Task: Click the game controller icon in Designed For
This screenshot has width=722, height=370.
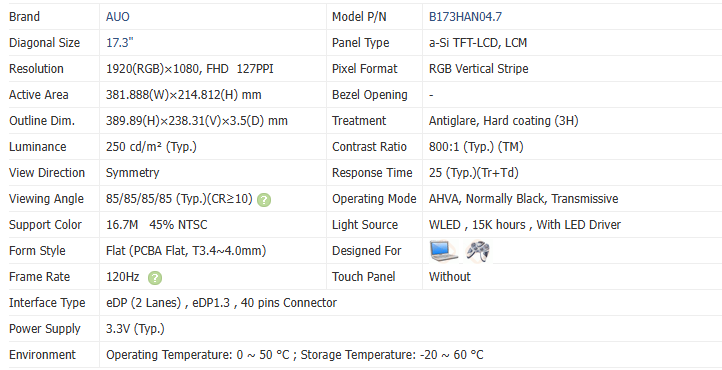Action: 478,251
